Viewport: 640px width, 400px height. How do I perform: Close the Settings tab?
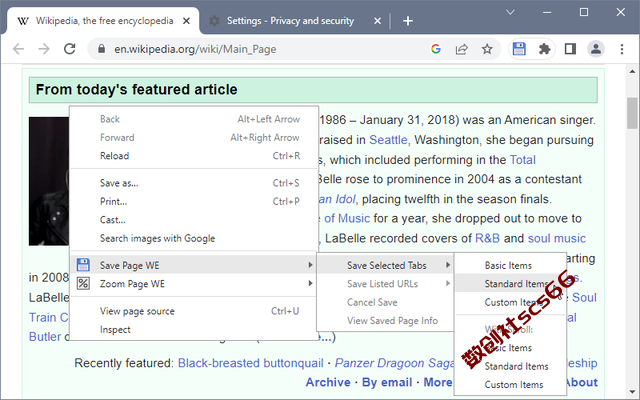pos(378,21)
